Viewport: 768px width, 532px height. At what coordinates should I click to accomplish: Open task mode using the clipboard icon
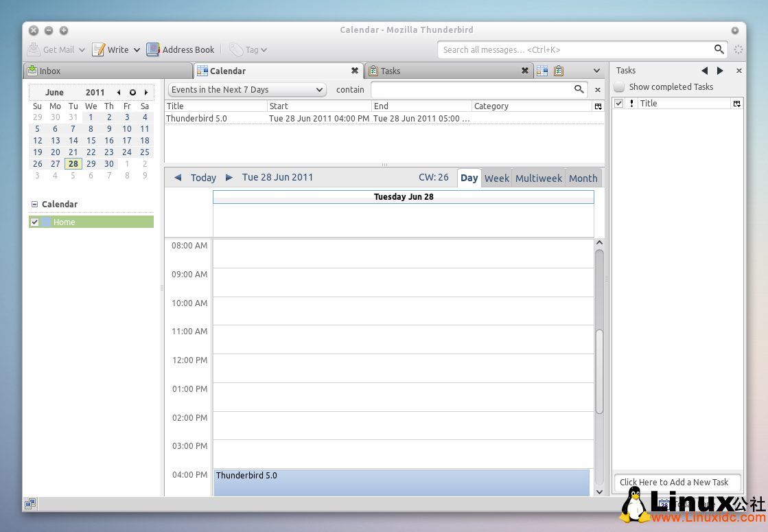(558, 71)
